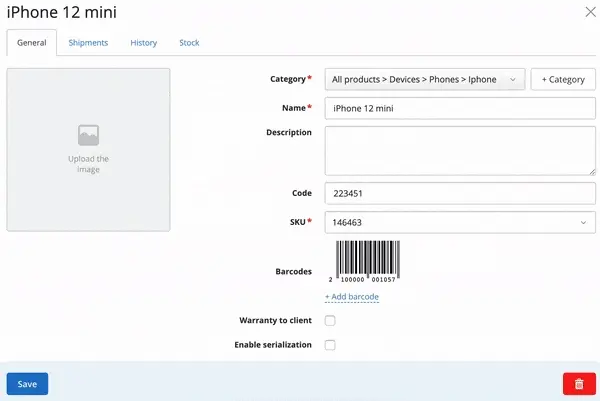
Task: Focus the Name input field
Action: (x=460, y=108)
